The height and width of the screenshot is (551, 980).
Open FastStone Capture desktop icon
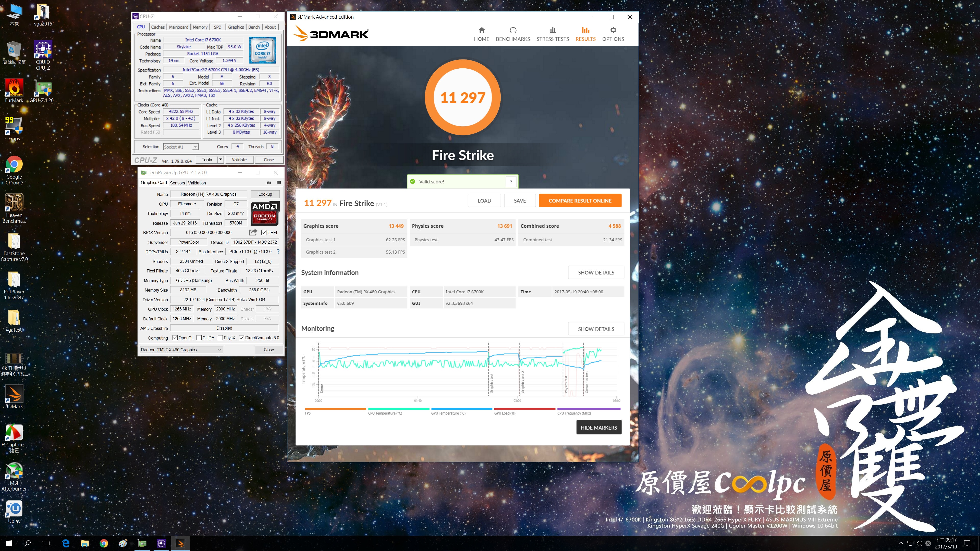coord(14,247)
